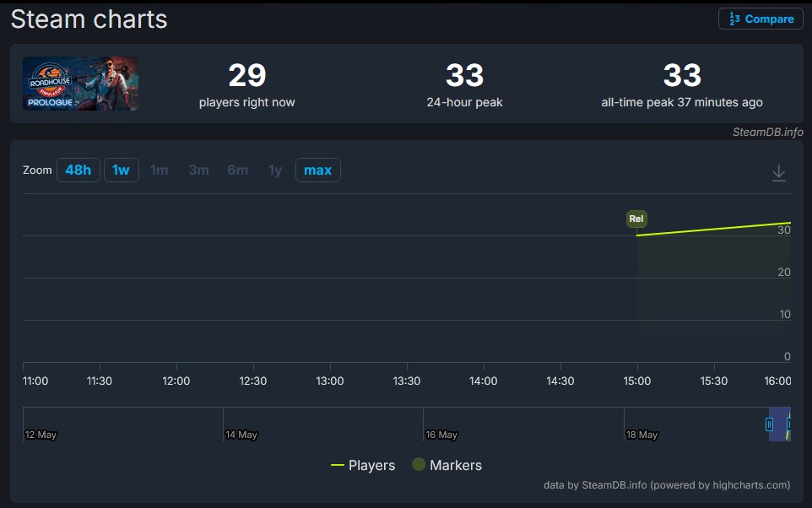Viewport: 812px width, 508px height.
Task: Click the 11:00 axis label
Action: (35, 381)
